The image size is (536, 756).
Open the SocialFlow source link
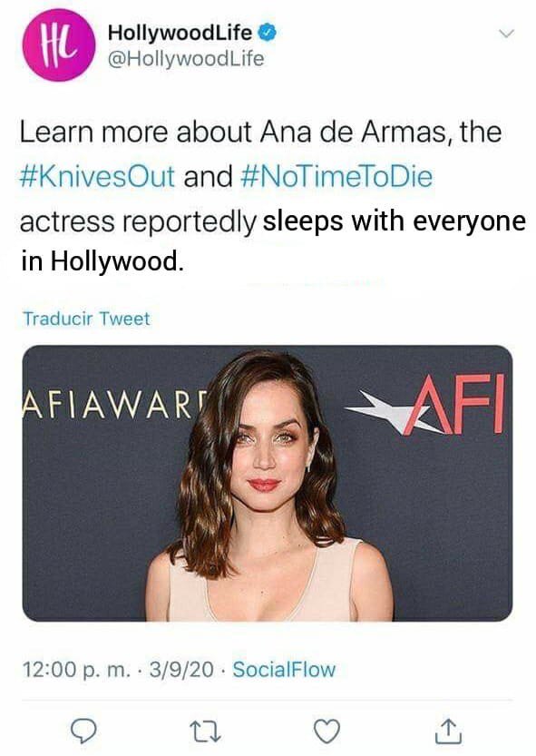[x=284, y=669]
